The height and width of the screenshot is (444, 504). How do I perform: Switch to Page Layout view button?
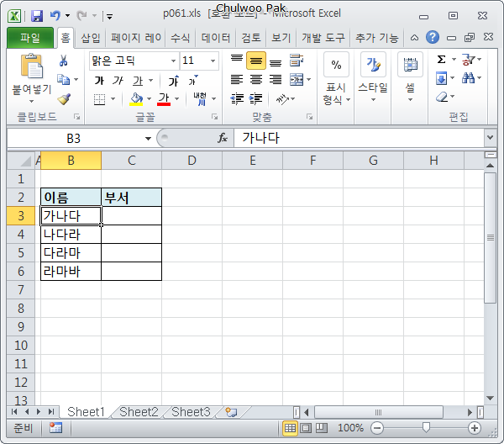coord(306,428)
